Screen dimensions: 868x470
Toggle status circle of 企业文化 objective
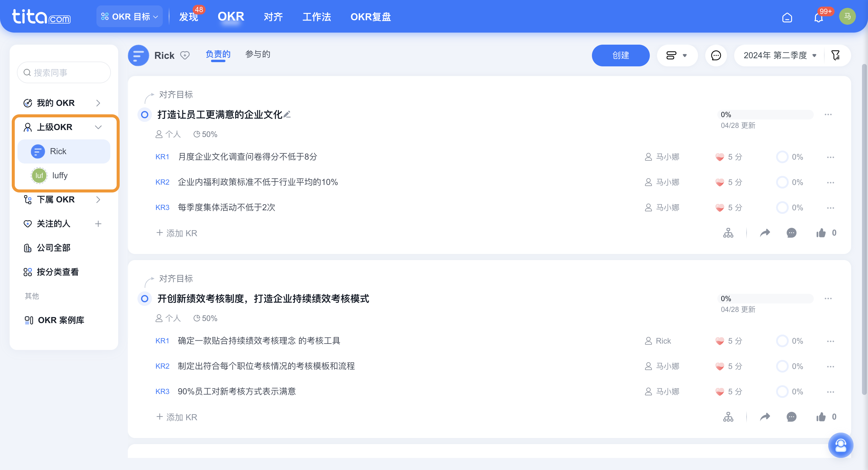click(145, 115)
